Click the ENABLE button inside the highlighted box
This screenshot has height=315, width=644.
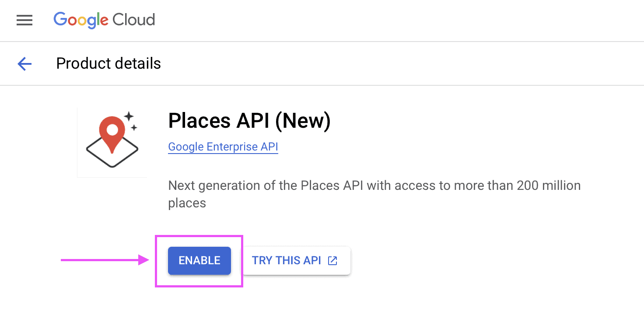coord(199,260)
